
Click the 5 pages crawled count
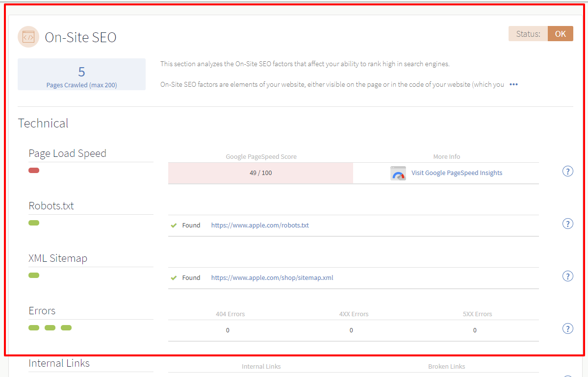pyautogui.click(x=82, y=72)
